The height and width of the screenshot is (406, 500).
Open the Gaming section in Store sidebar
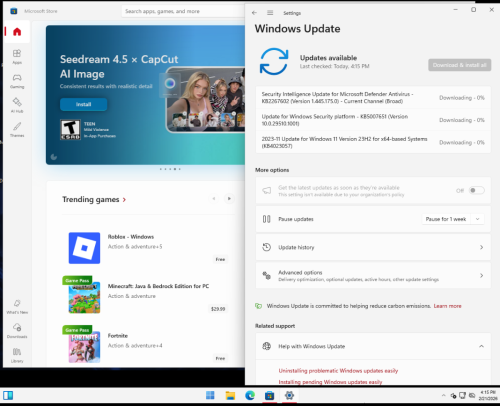(x=17, y=81)
